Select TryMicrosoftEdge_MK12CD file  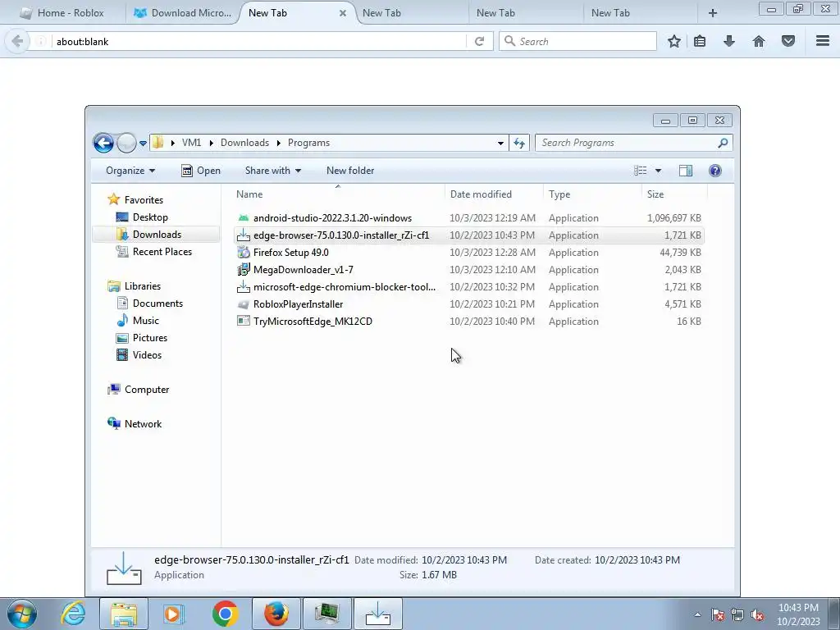pyautogui.click(x=468, y=321)
